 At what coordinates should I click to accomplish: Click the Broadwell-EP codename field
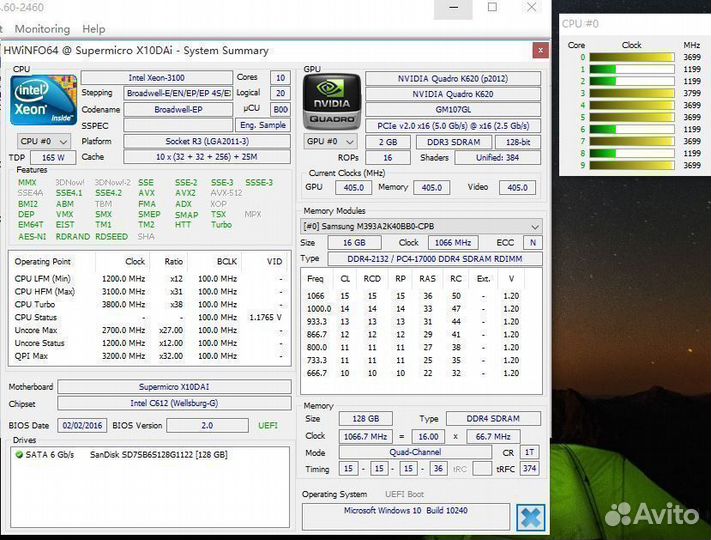(x=178, y=110)
